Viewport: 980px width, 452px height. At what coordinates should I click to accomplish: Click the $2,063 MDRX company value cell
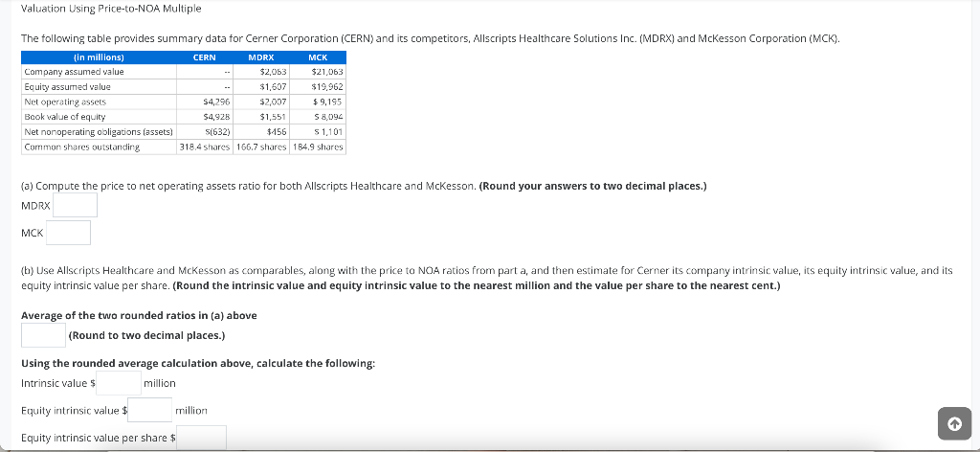[261, 72]
